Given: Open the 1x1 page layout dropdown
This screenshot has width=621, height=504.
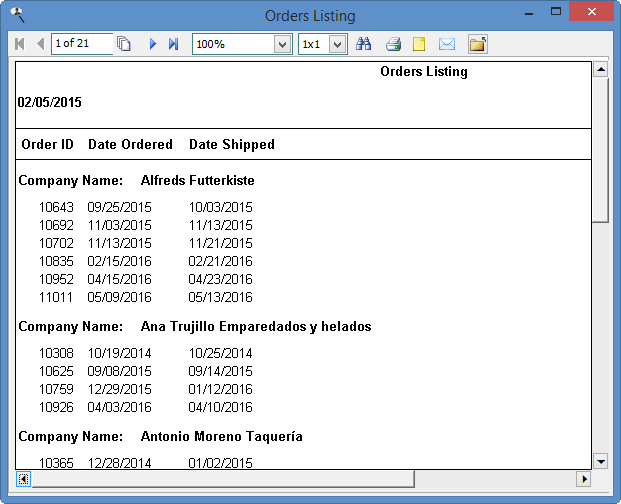Looking at the screenshot, I should click(x=337, y=44).
